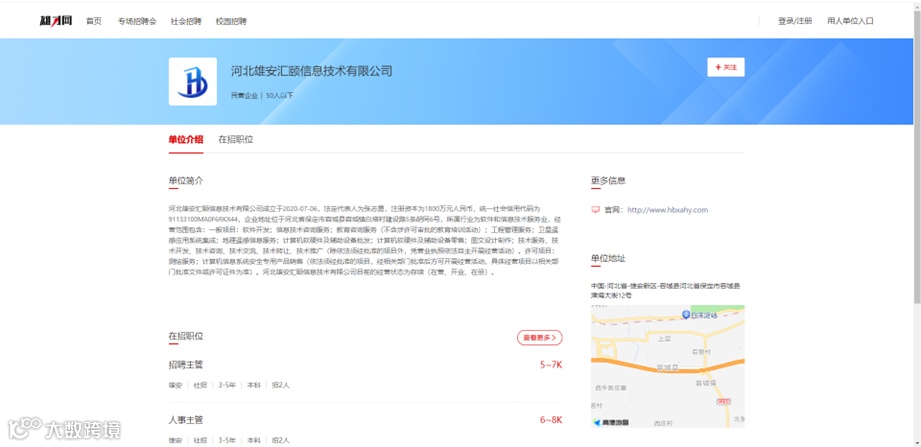This screenshot has height=447, width=921.
Task: Go to 首页 in the navigation bar
Action: point(94,21)
